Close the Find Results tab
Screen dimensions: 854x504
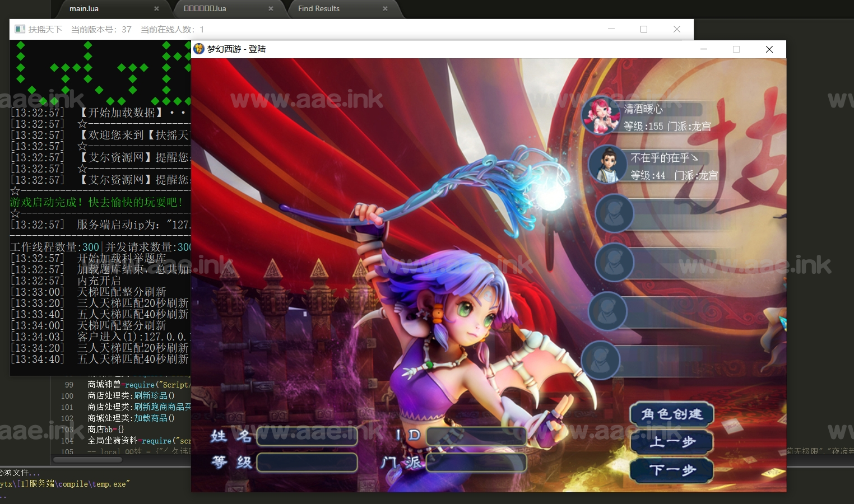385,9
